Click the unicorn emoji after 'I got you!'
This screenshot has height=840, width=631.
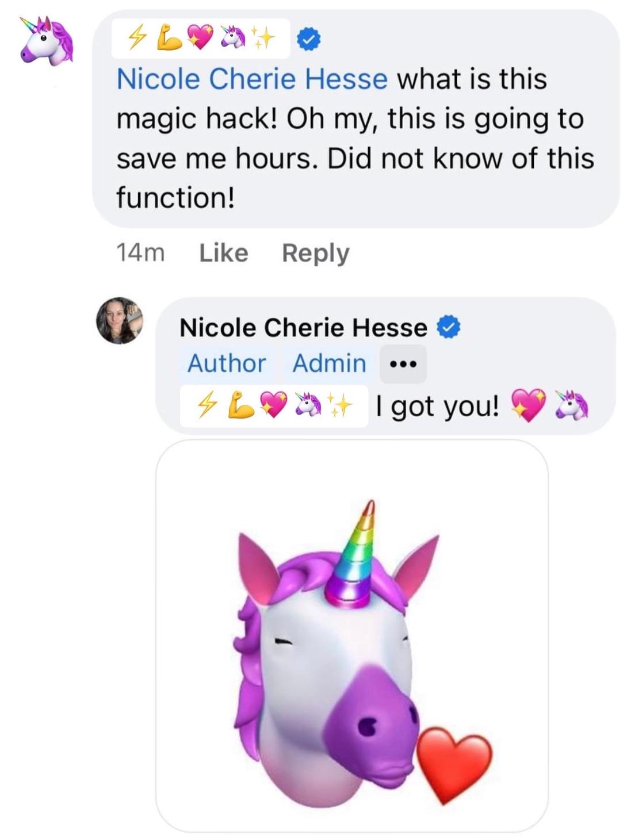tap(571, 405)
